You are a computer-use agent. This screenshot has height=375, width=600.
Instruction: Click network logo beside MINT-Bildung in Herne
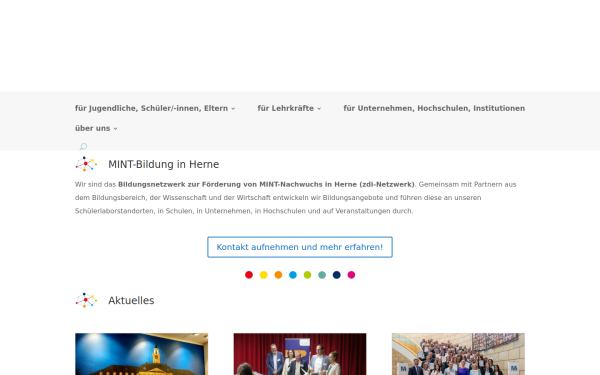coord(86,164)
